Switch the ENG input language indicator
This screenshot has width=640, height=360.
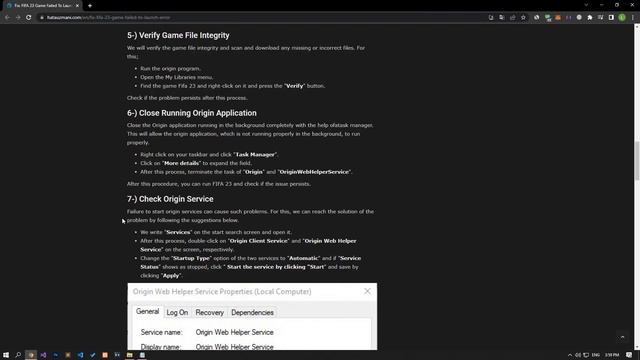pyautogui.click(x=596, y=355)
